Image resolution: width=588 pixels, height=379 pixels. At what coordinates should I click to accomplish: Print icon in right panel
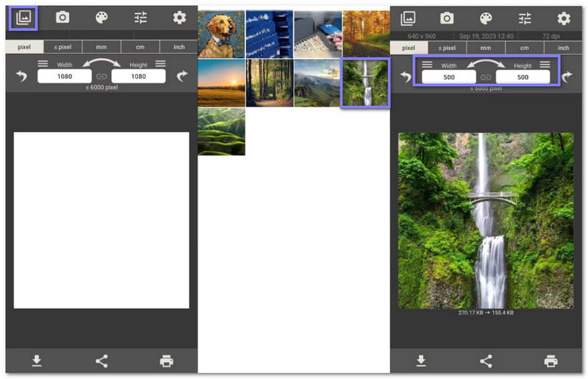click(x=551, y=361)
